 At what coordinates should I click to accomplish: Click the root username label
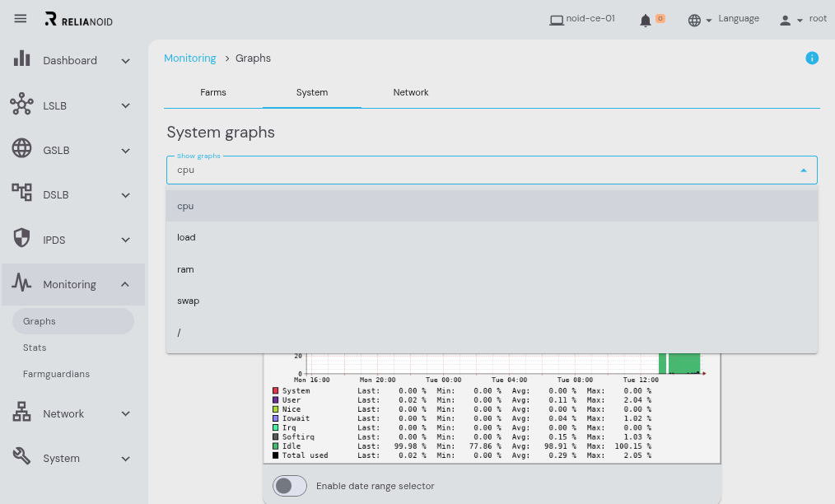(818, 18)
